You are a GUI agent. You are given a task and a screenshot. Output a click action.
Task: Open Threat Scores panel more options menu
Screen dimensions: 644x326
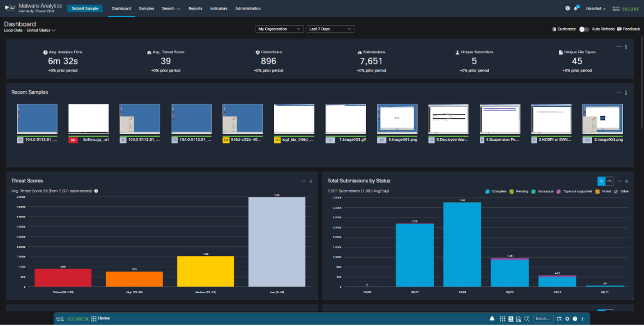click(303, 181)
